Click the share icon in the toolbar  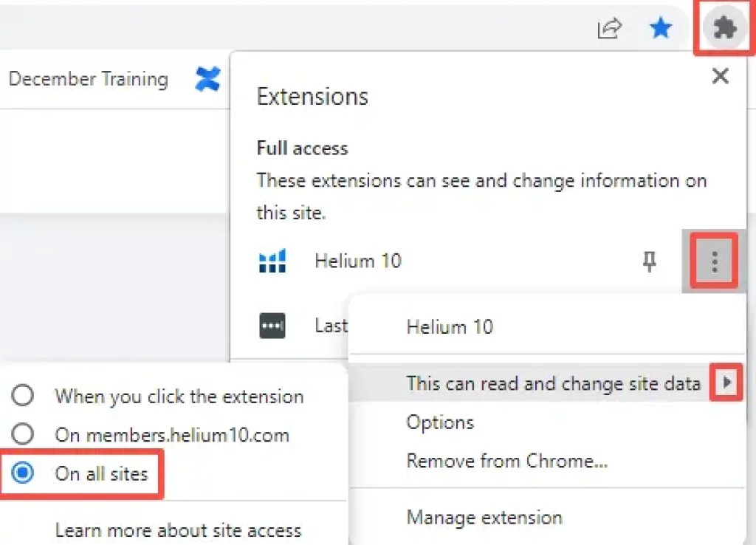pyautogui.click(x=608, y=29)
